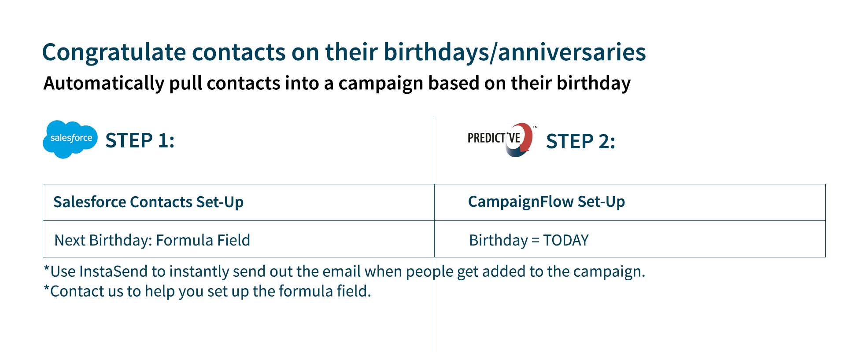Click the word anniversaries in the title
868x352 pixels.
coord(572,52)
